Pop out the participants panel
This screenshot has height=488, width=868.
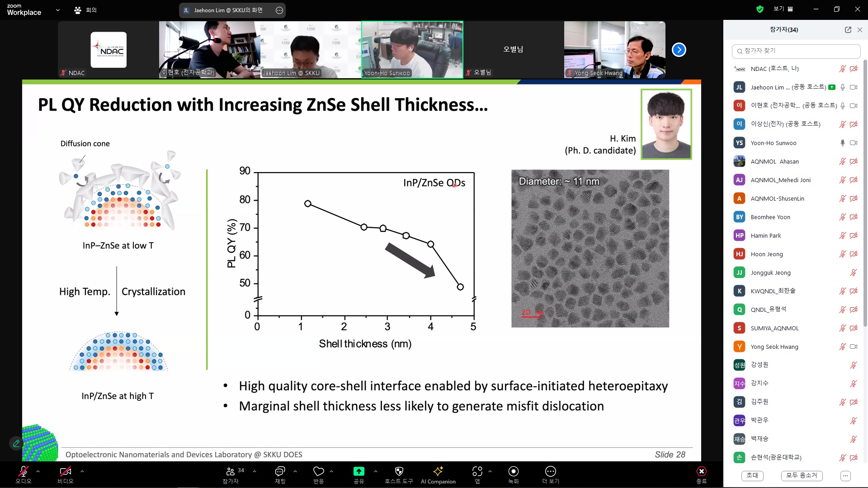[x=848, y=30]
